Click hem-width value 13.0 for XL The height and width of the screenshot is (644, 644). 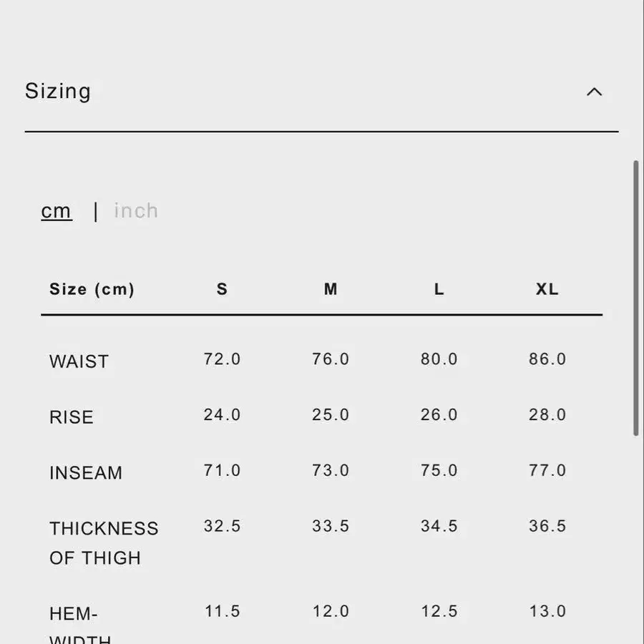(547, 611)
